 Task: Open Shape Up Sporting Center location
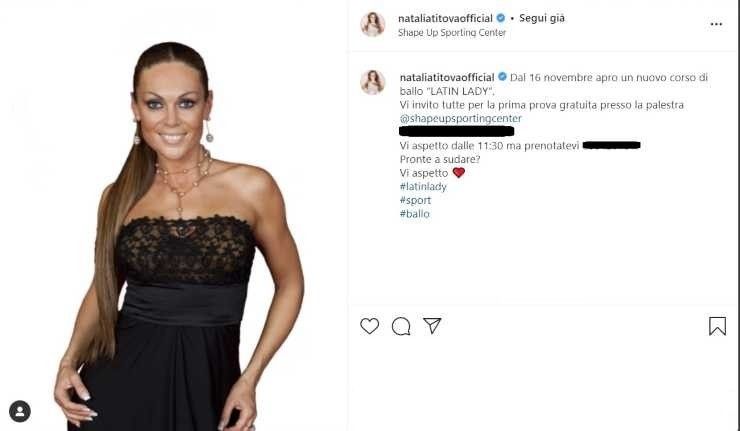(452, 33)
